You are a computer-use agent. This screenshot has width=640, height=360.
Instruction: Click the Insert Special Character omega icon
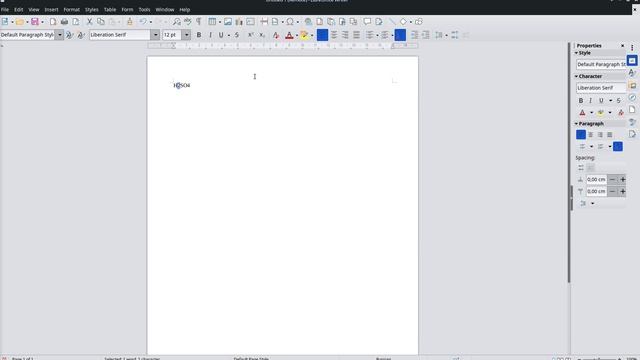290,22
